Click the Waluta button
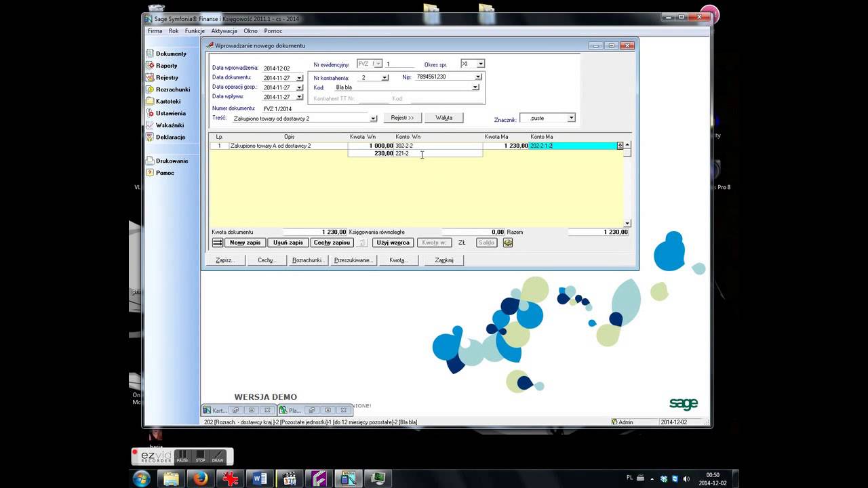Screen dimensions: 868x488 coord(444,118)
